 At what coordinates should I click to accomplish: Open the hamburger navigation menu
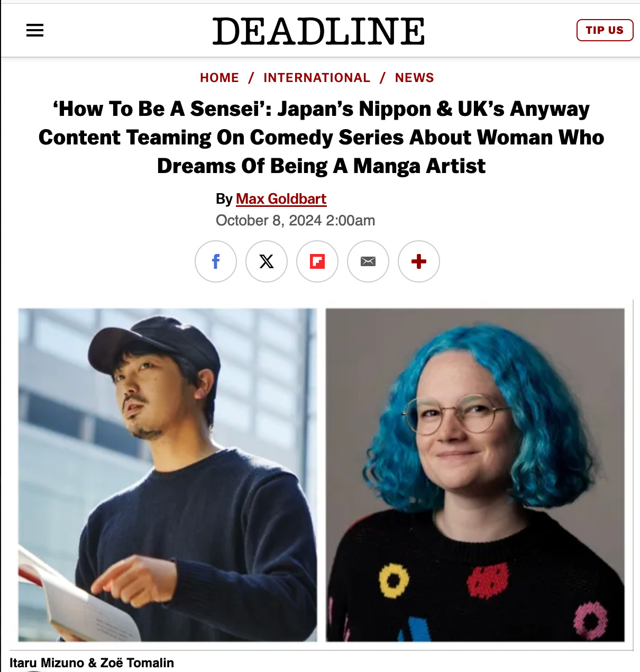pos(35,31)
